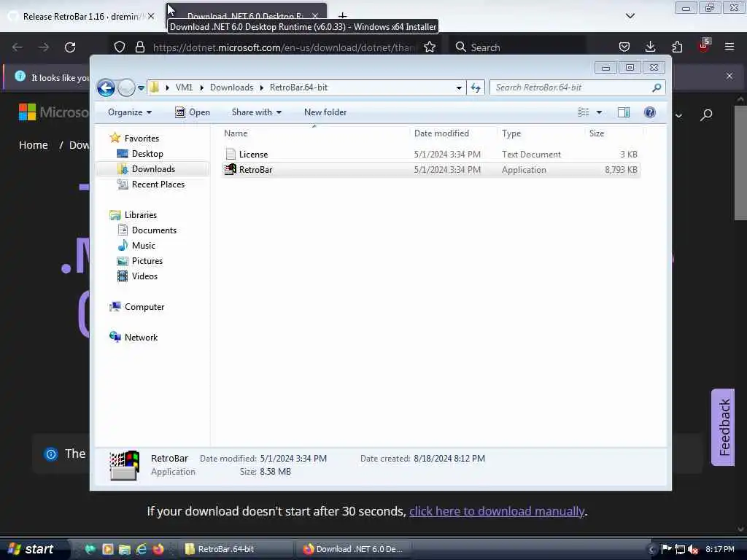
Task: Switch to Download .NET 6.0 taskbar button
Action: (355, 549)
